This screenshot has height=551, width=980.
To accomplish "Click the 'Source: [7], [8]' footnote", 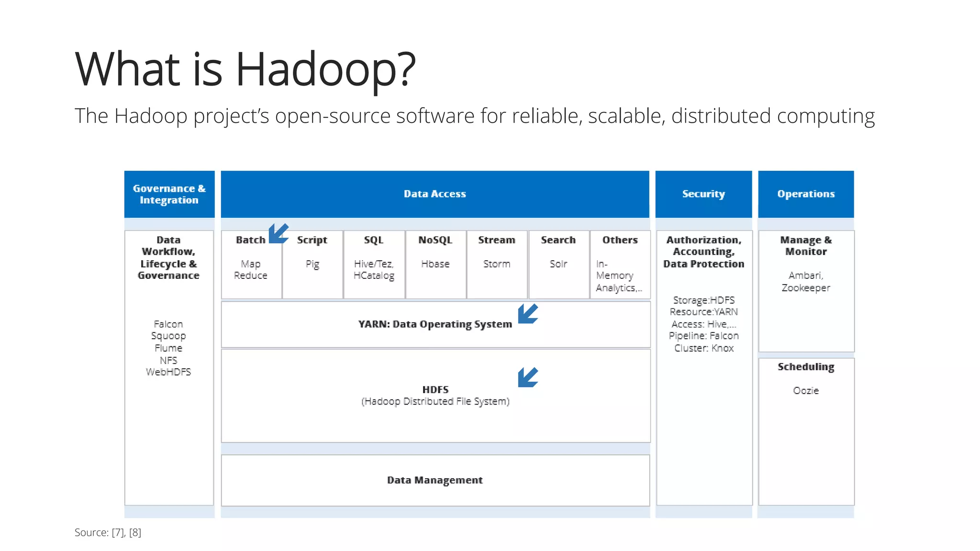I will pos(108,533).
